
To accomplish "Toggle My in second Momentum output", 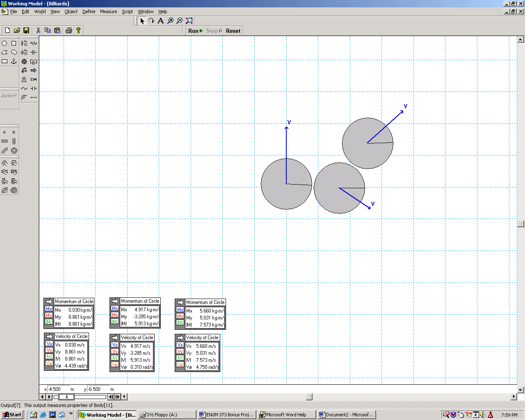I will point(115,315).
